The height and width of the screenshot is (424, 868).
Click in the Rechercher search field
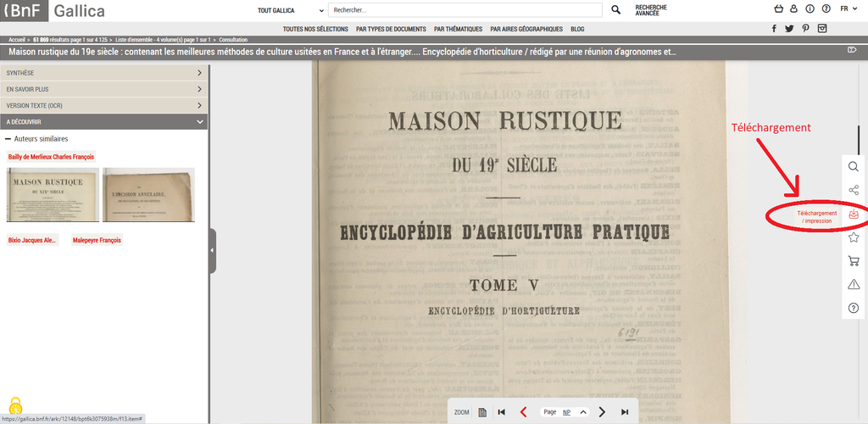click(468, 10)
